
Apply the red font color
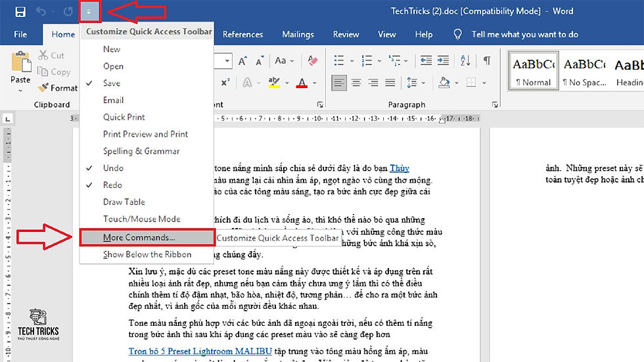(x=302, y=83)
